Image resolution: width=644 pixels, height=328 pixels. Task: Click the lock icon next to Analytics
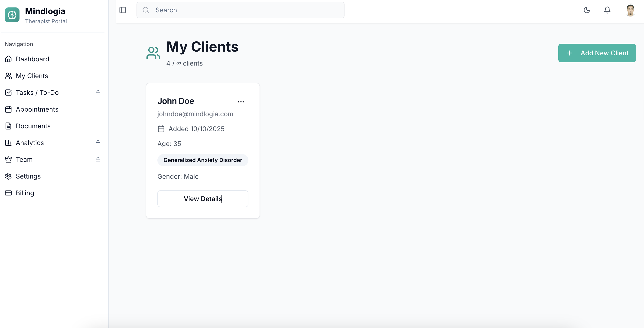point(98,143)
